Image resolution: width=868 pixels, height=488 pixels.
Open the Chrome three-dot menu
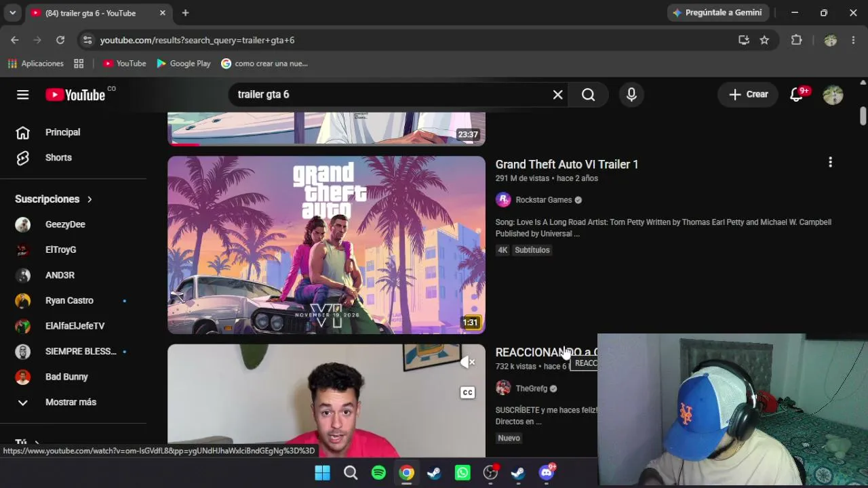click(x=853, y=40)
